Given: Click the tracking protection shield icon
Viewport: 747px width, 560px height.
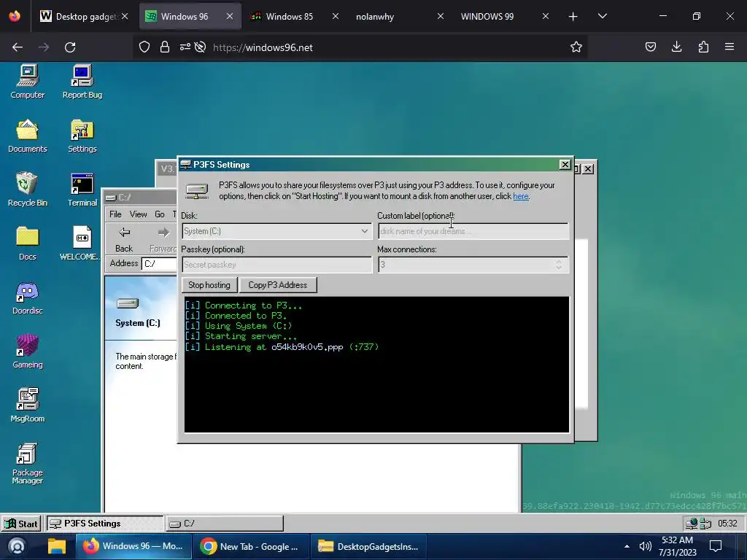Looking at the screenshot, I should 144,47.
